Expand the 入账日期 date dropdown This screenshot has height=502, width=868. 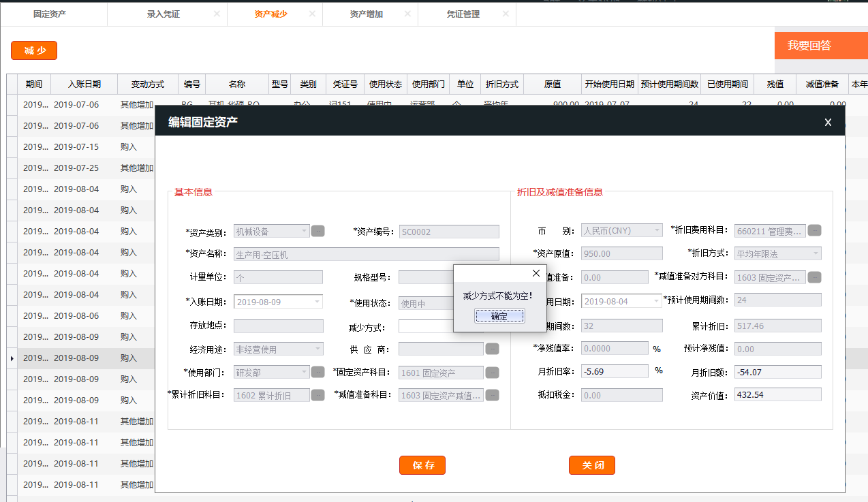[x=317, y=302]
